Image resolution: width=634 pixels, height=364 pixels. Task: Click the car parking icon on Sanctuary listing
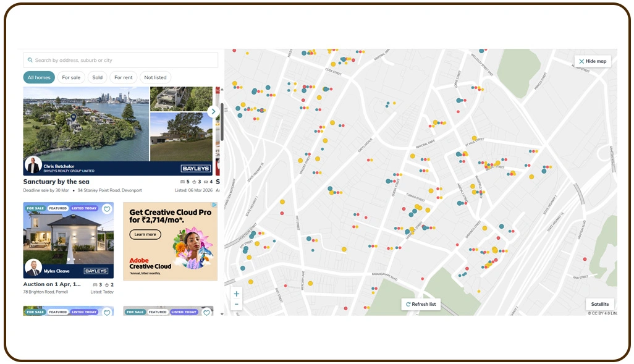click(206, 182)
